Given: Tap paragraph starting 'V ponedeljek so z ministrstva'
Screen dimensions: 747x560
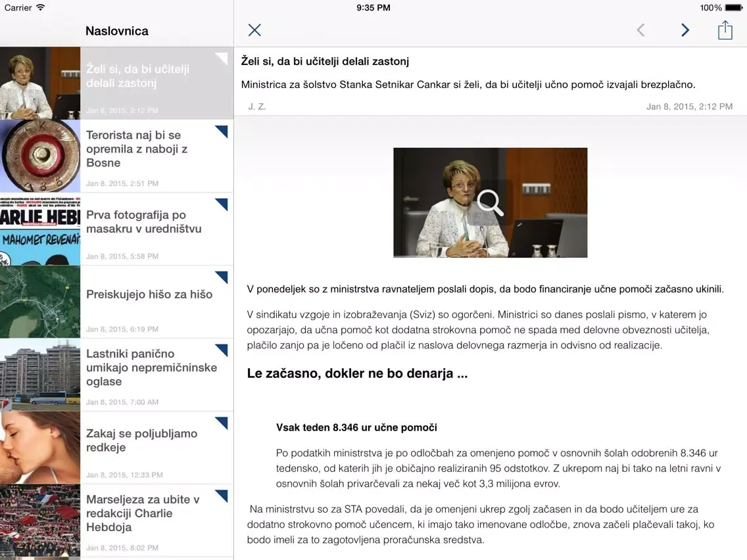Looking at the screenshot, I should click(x=485, y=289).
